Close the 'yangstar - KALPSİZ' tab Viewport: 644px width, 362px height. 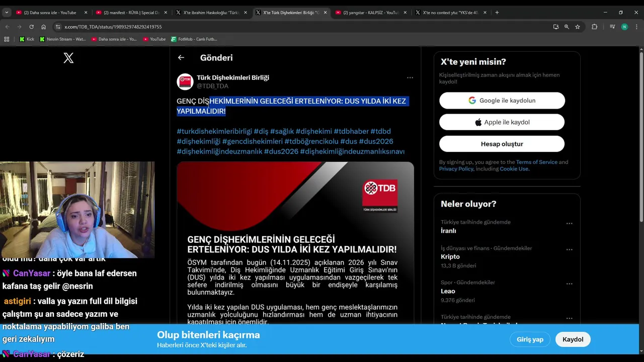[405, 13]
